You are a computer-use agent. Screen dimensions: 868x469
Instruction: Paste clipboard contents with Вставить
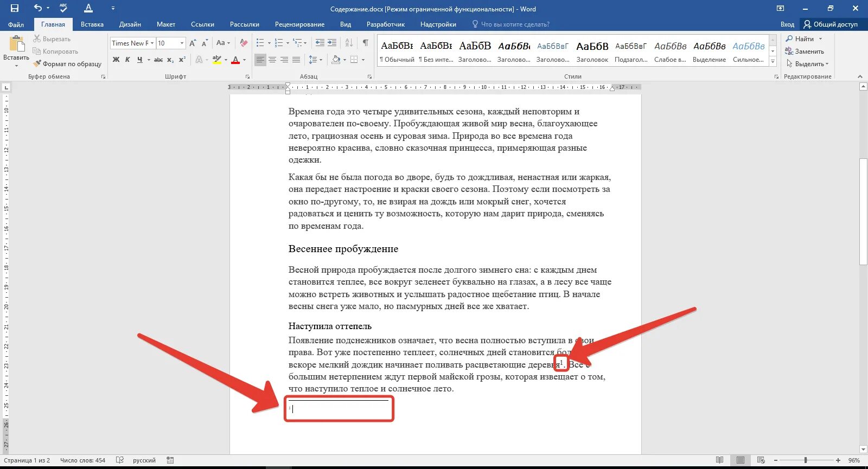[x=16, y=52]
